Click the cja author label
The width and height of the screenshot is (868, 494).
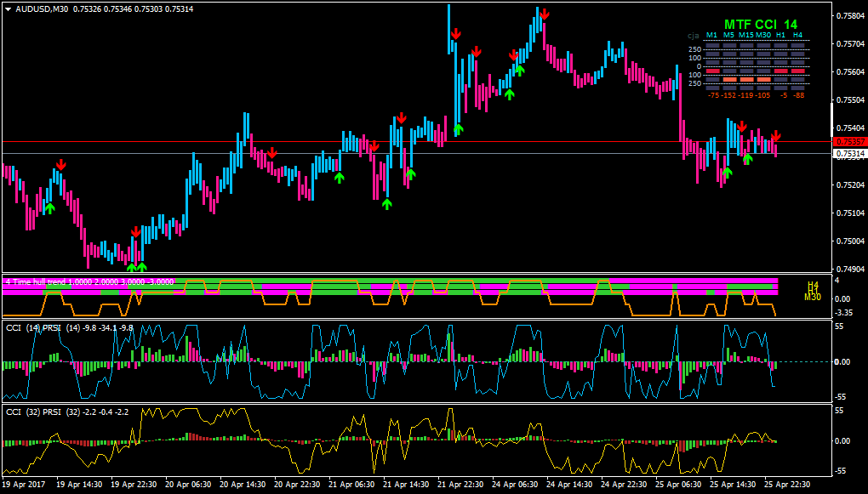click(x=694, y=36)
